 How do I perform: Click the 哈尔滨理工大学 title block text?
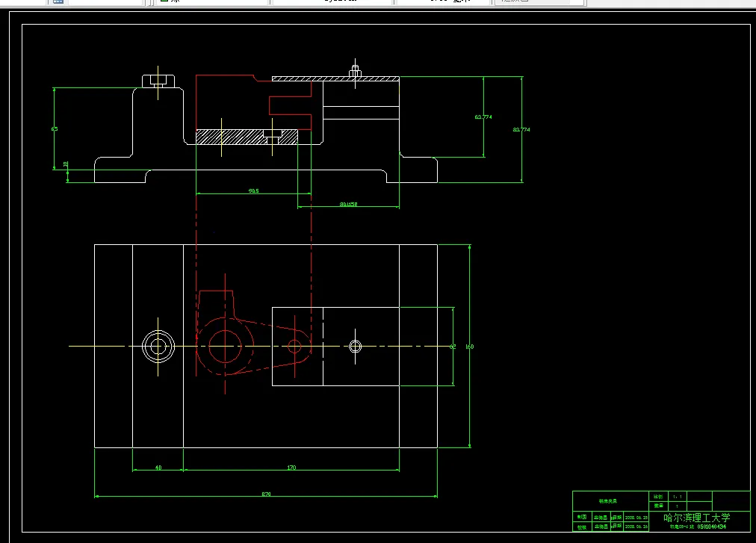click(x=697, y=518)
